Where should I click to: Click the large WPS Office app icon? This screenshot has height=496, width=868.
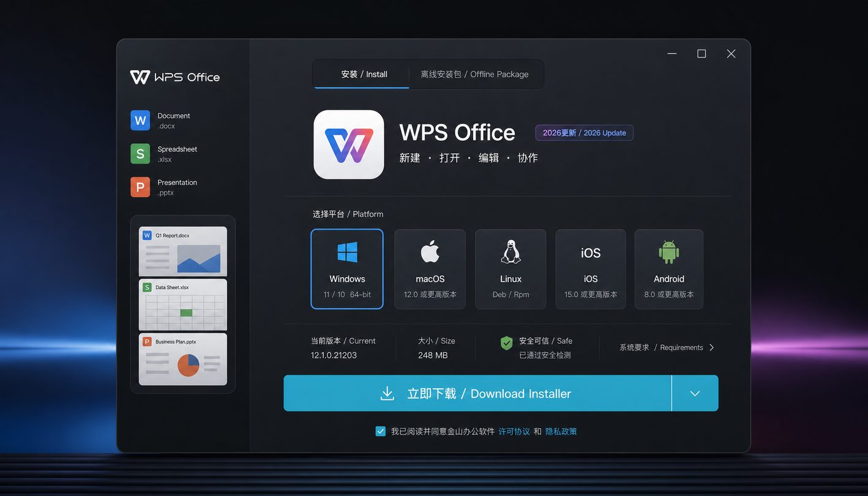pyautogui.click(x=349, y=145)
